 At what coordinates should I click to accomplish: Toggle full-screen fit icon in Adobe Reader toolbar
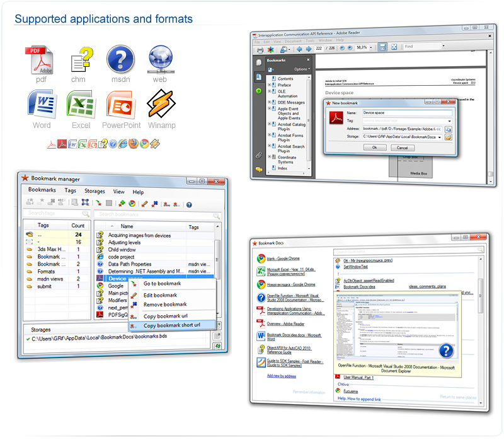point(394,47)
